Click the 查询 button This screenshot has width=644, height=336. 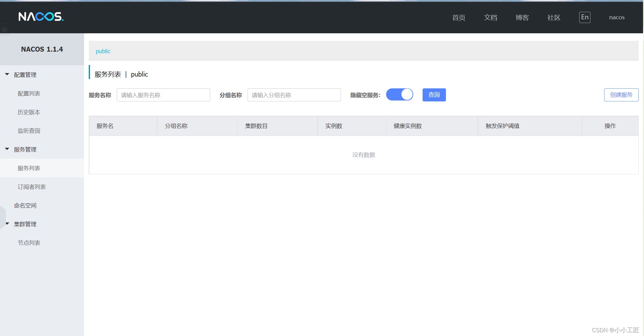[434, 95]
